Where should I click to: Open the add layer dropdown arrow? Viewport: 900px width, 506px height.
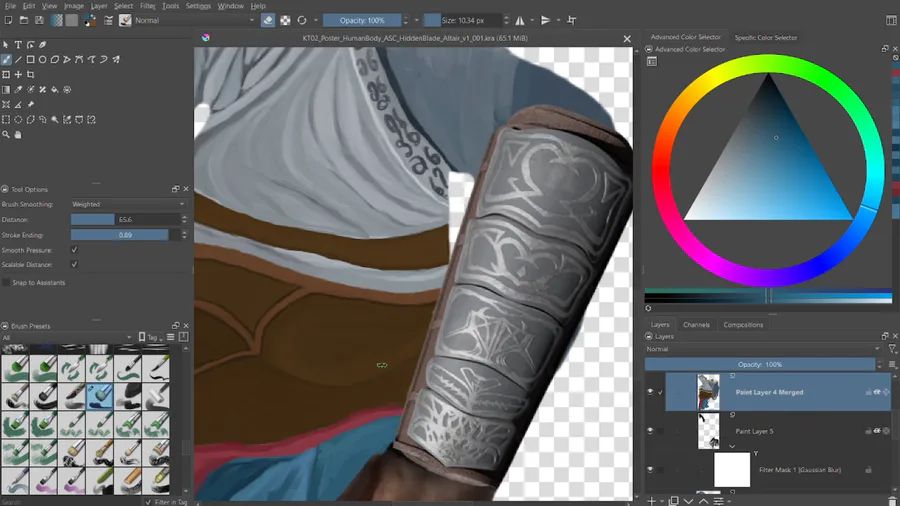(662, 502)
